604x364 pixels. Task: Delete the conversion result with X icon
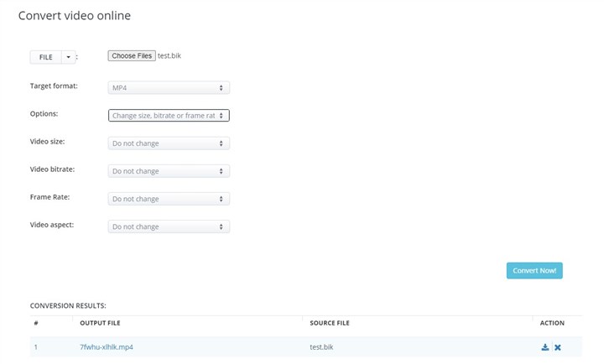coord(558,347)
